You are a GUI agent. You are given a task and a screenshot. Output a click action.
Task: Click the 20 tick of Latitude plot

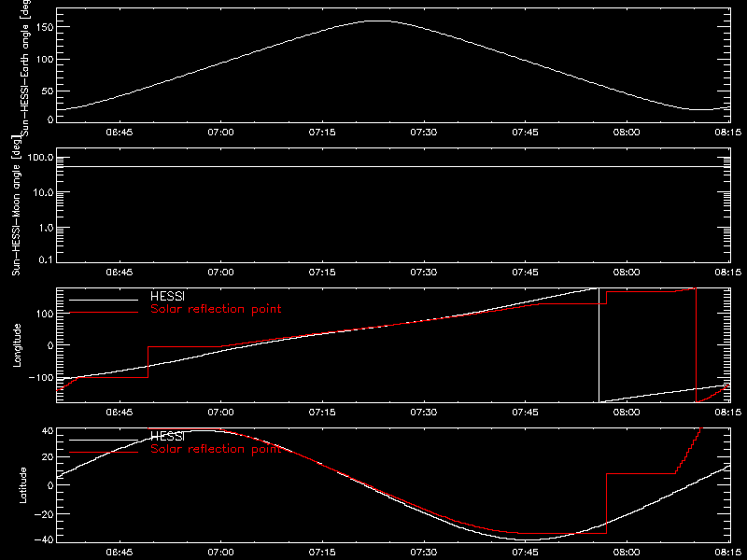[48, 457]
